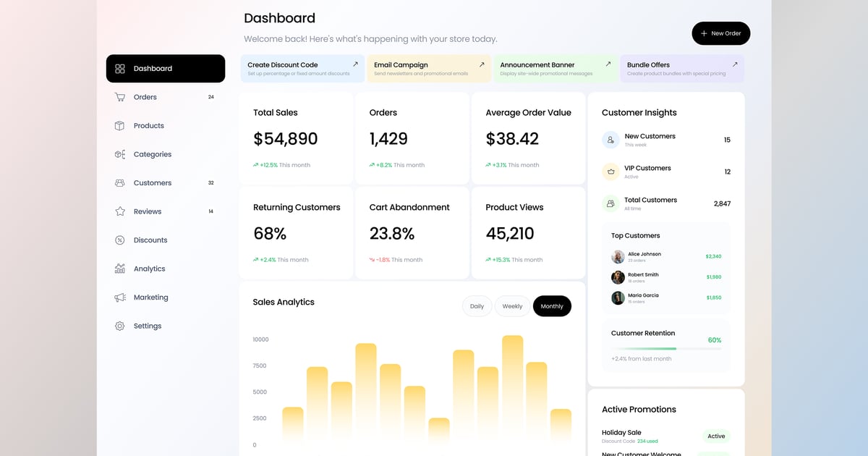
Task: Open Create Discount Code arrow
Action: click(x=355, y=64)
